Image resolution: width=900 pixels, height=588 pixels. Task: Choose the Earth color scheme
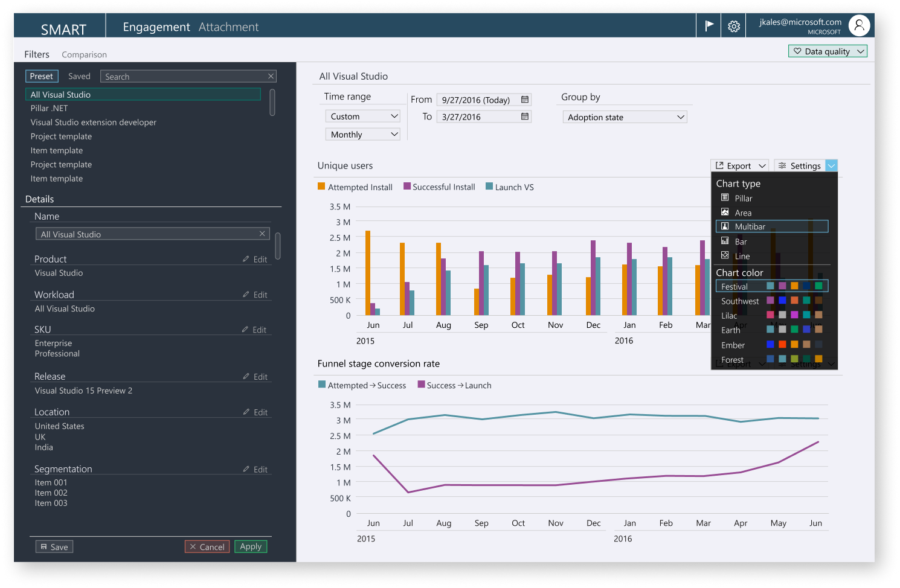pos(772,330)
